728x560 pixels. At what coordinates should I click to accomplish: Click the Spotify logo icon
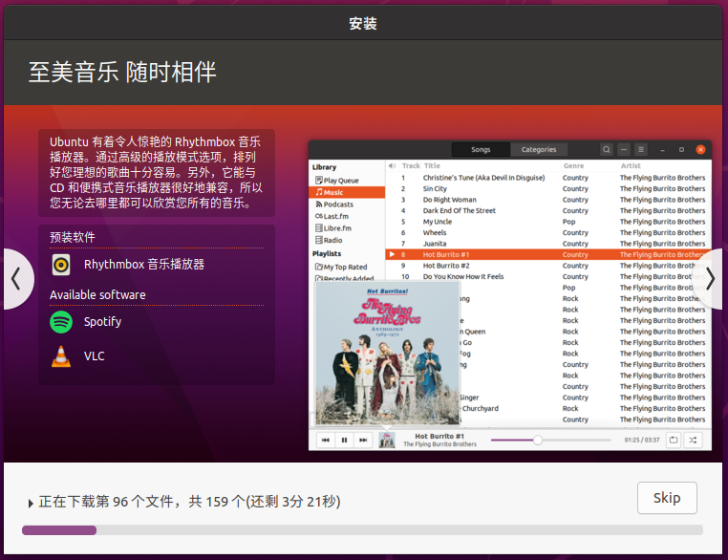coord(61,322)
